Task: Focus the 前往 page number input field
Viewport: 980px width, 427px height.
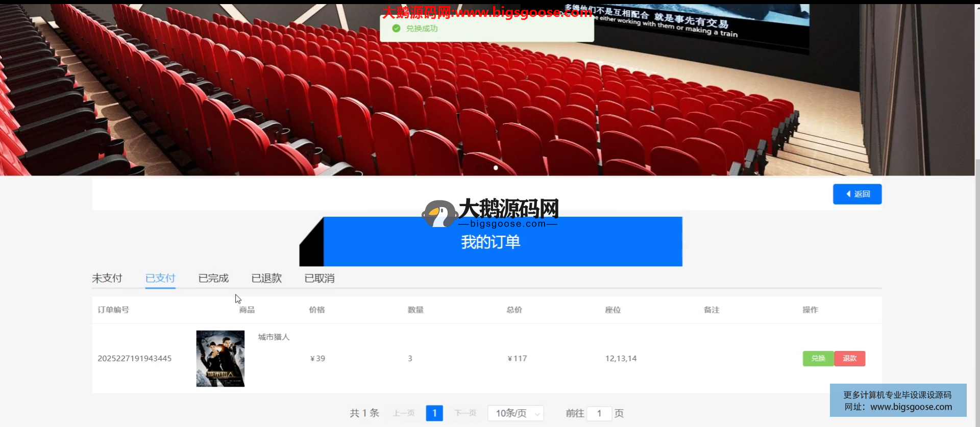Action: point(599,413)
